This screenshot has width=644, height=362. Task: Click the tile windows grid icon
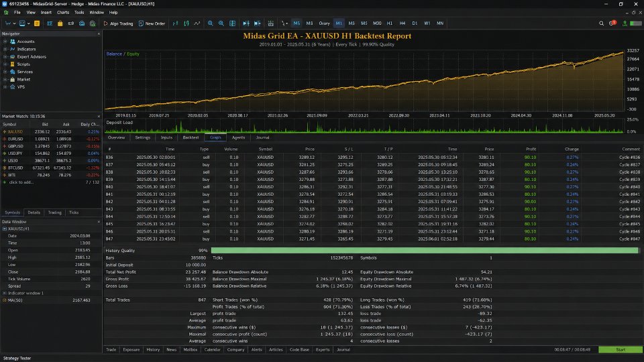[233, 23]
